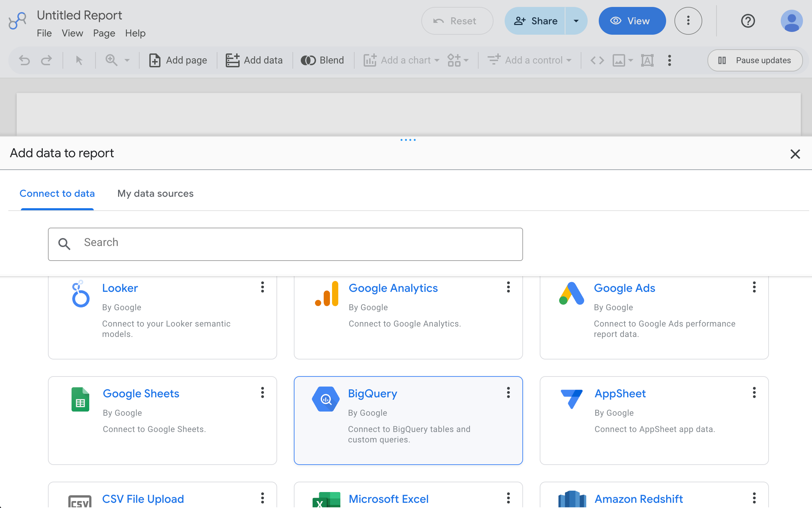Open the View menu in menu bar
This screenshot has height=508, width=812.
tap(72, 33)
